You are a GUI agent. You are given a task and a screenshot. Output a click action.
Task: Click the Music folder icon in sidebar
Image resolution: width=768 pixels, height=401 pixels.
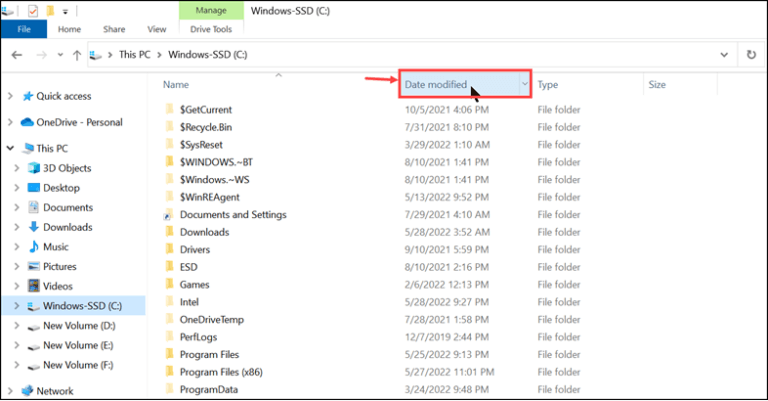tap(33, 247)
